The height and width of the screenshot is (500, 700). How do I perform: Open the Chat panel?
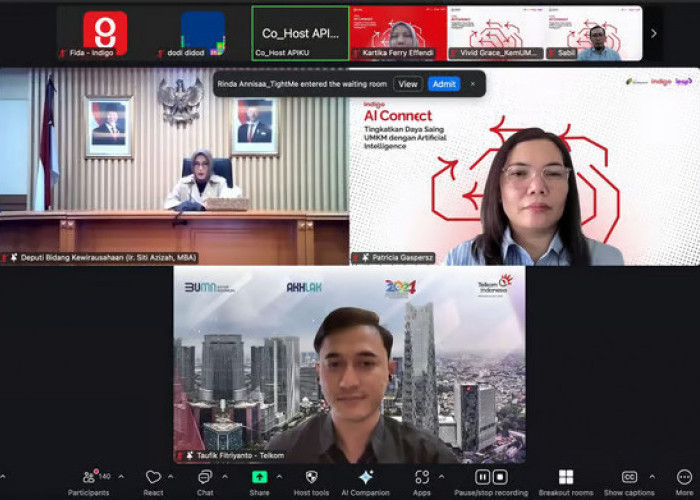[x=205, y=483]
